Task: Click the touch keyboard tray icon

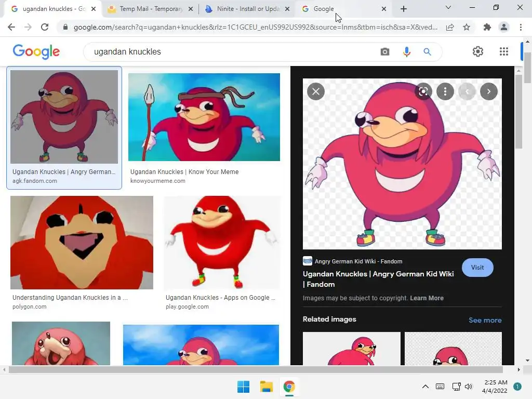Action: tap(440, 386)
